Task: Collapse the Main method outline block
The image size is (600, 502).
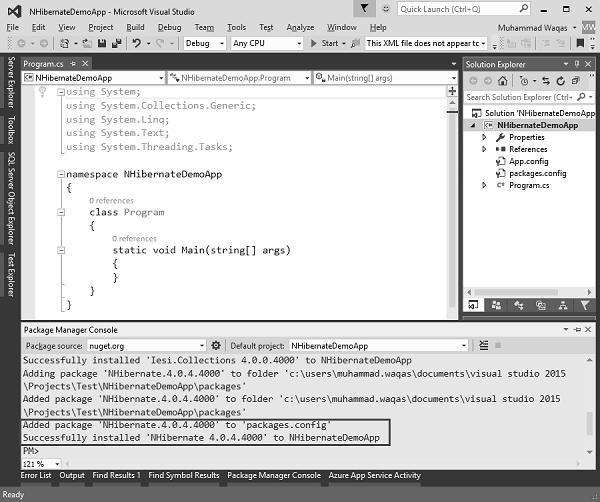Action: [60, 251]
